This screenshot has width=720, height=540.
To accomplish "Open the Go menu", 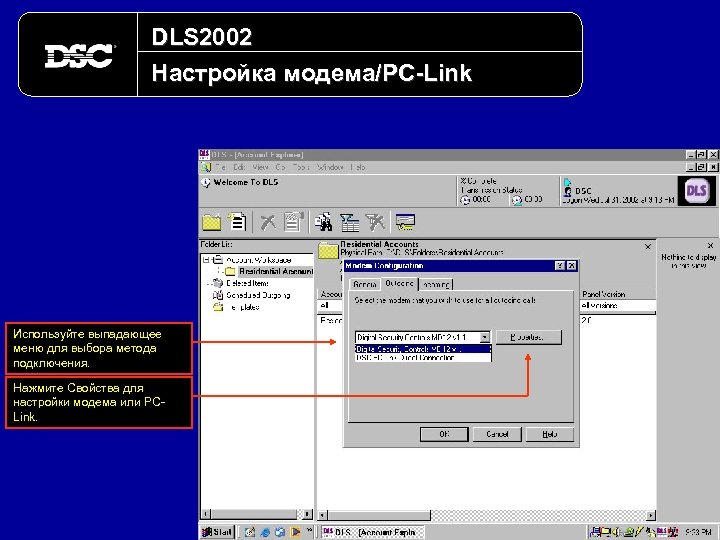I will [x=281, y=167].
